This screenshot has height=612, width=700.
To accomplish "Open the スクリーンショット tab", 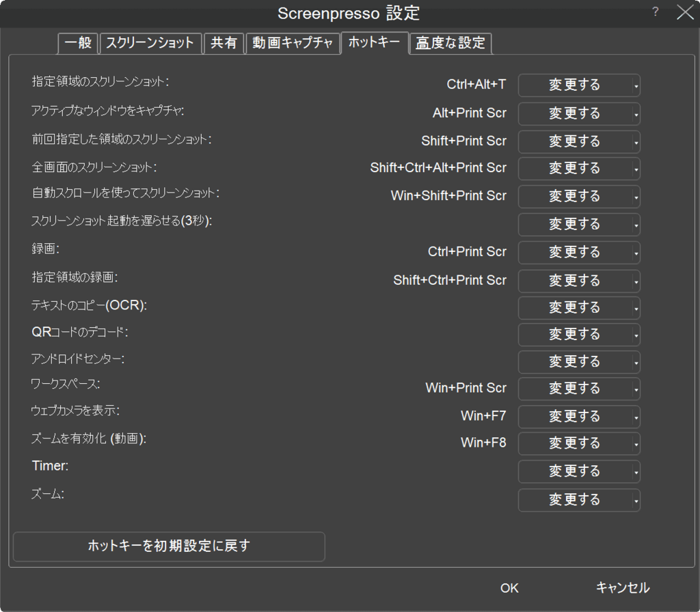I will click(x=150, y=43).
